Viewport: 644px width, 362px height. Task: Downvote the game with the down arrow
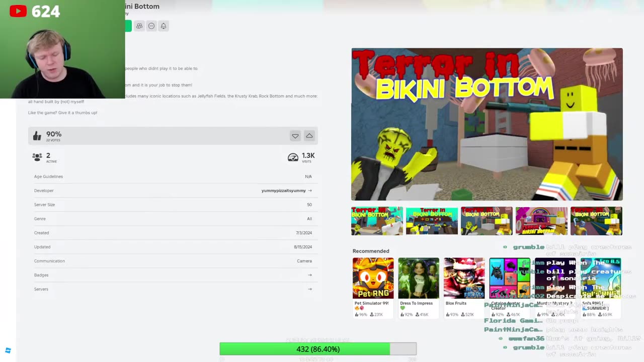[x=295, y=136]
